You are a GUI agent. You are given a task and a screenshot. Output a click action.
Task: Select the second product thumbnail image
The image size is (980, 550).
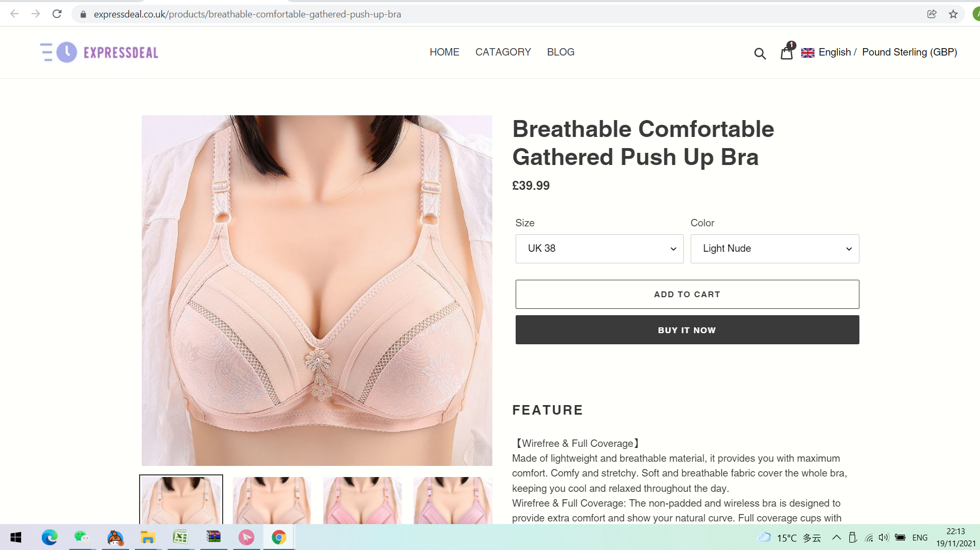272,500
